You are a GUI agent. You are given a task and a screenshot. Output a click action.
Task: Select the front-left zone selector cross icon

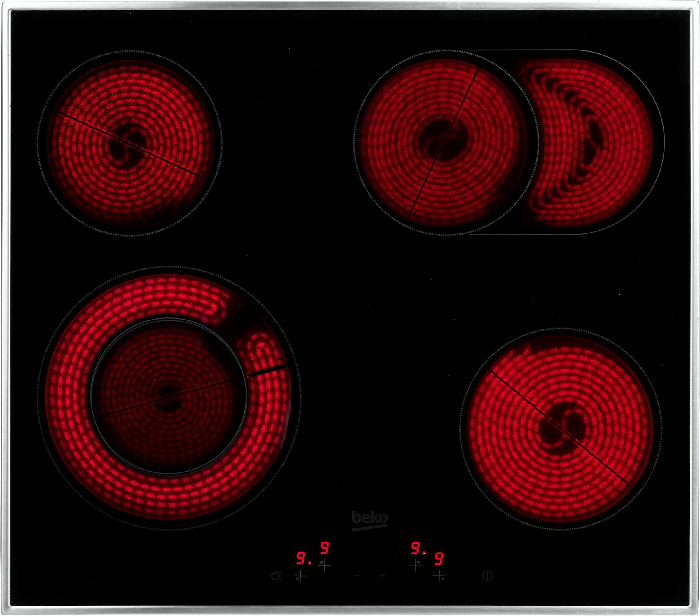pos(300,576)
